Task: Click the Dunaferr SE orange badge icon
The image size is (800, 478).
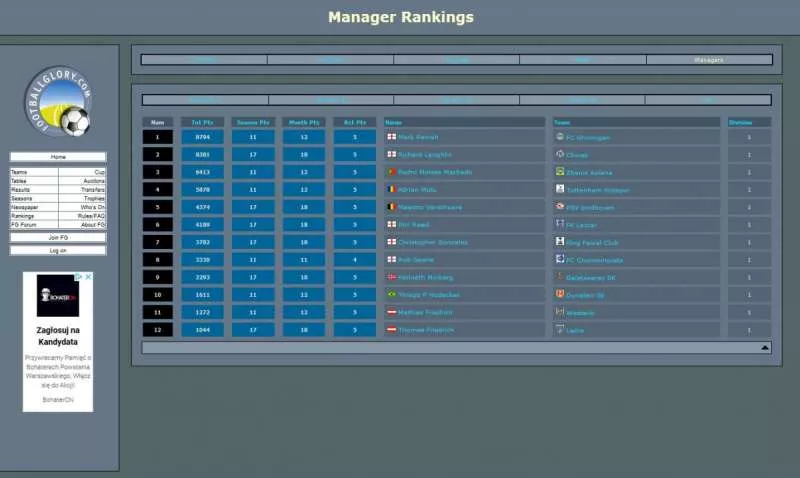Action: (559, 294)
